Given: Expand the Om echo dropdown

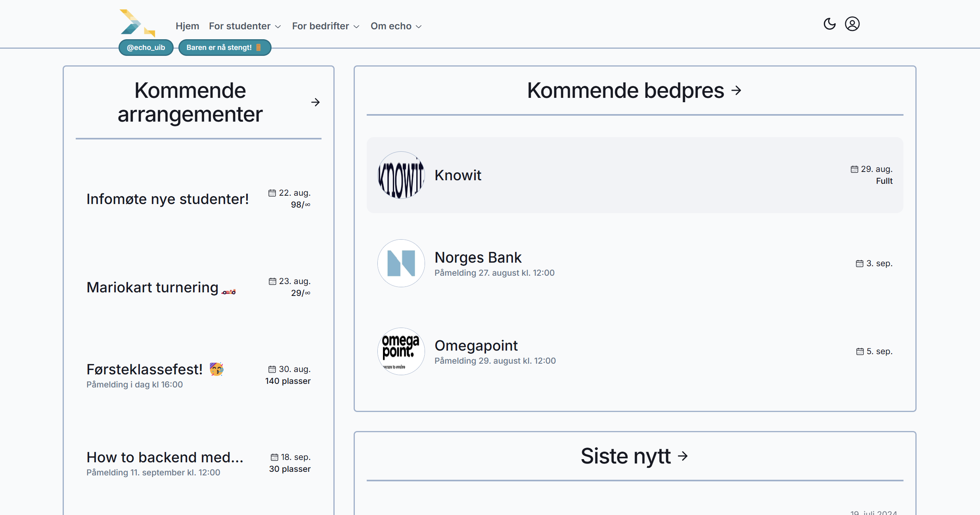Looking at the screenshot, I should coord(396,26).
